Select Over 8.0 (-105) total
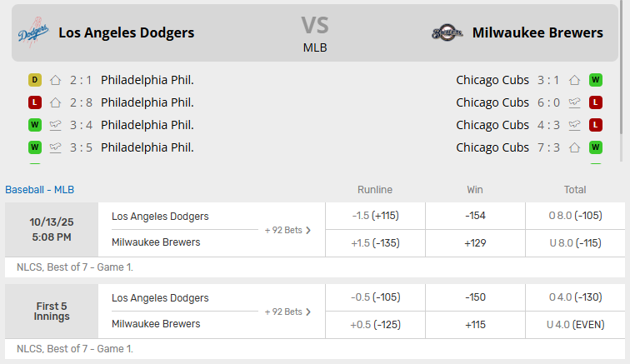 tap(575, 216)
